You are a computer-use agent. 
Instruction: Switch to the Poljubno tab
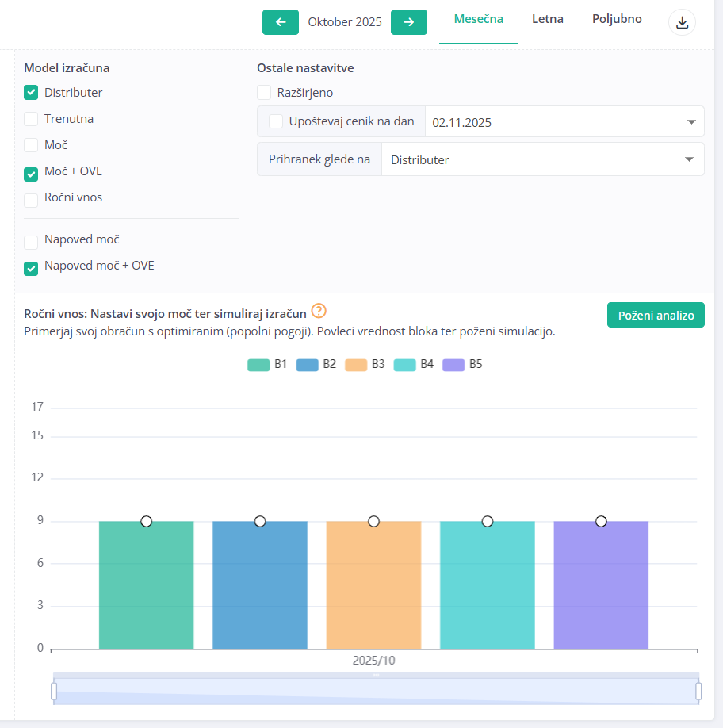tap(617, 19)
